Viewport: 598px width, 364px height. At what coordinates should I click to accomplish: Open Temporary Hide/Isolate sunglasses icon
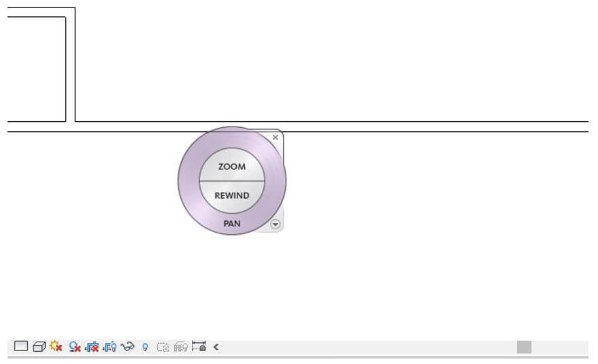pyautogui.click(x=127, y=346)
